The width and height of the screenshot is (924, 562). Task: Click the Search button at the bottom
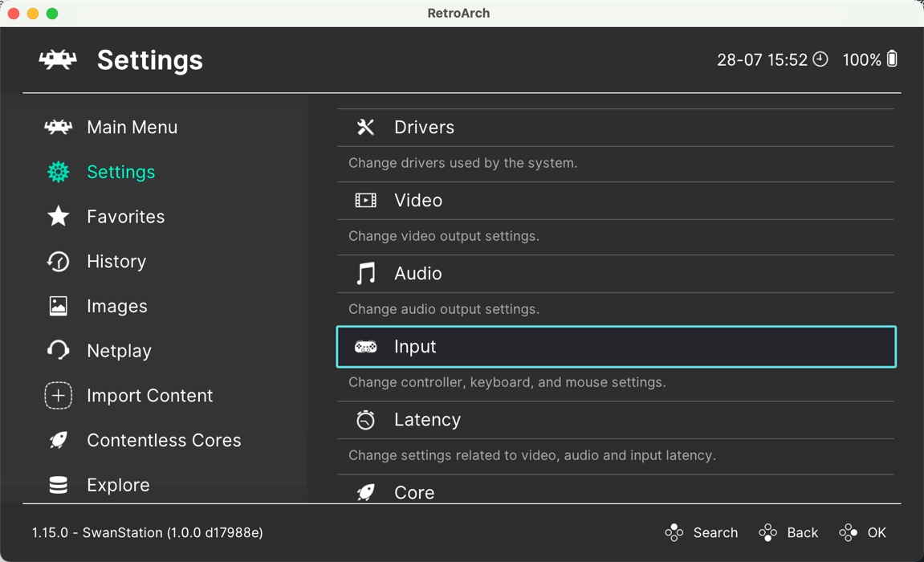[702, 532]
